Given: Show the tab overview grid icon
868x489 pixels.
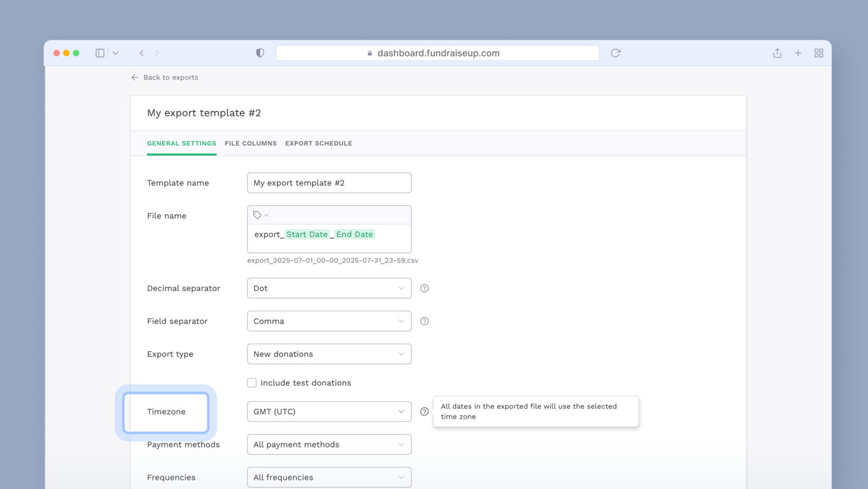Looking at the screenshot, I should click(819, 53).
